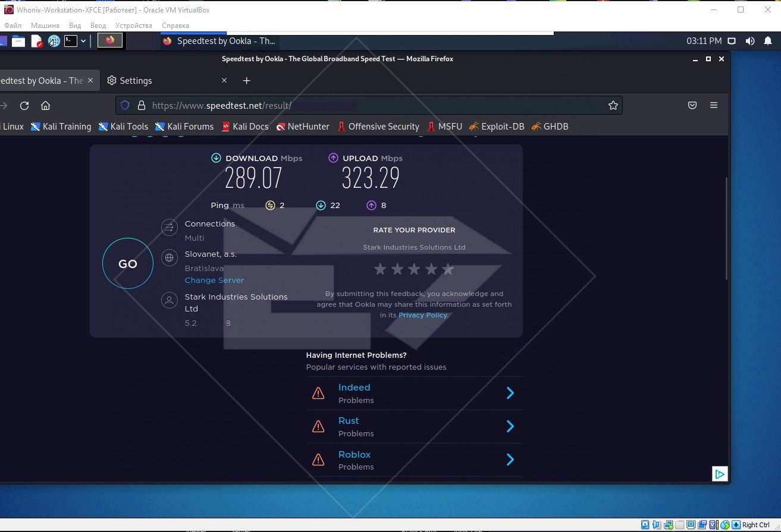This screenshot has height=532, width=781.
Task: Open the Kali Forums bookmark
Action: click(x=184, y=126)
